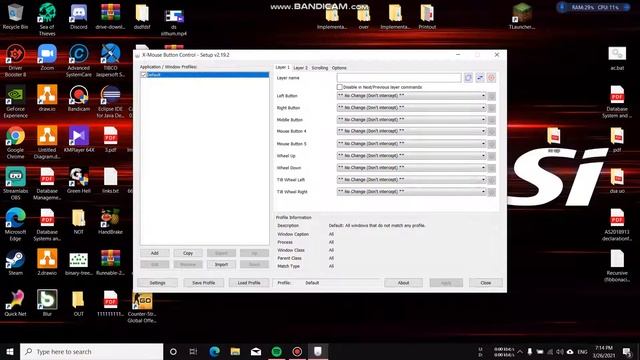Click the Import button
This screenshot has width=640, height=360.
221,264
